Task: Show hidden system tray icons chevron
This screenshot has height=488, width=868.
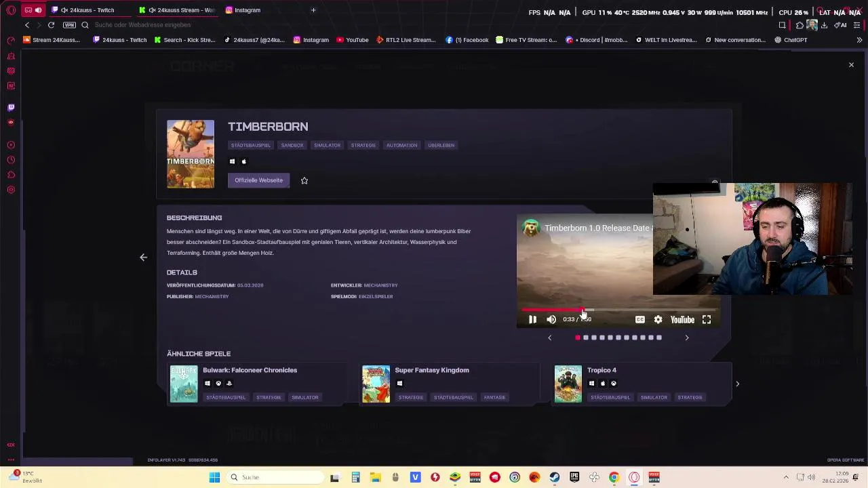Action: (x=786, y=477)
